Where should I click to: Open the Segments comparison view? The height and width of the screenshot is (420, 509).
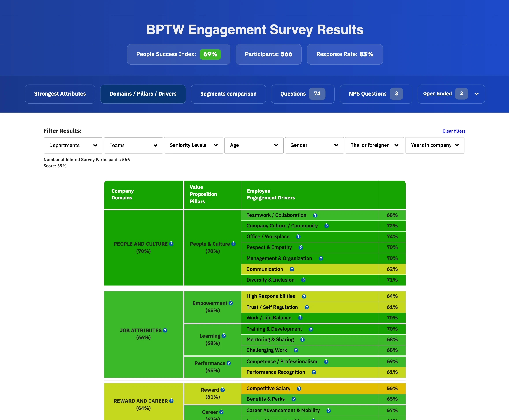[x=228, y=94]
